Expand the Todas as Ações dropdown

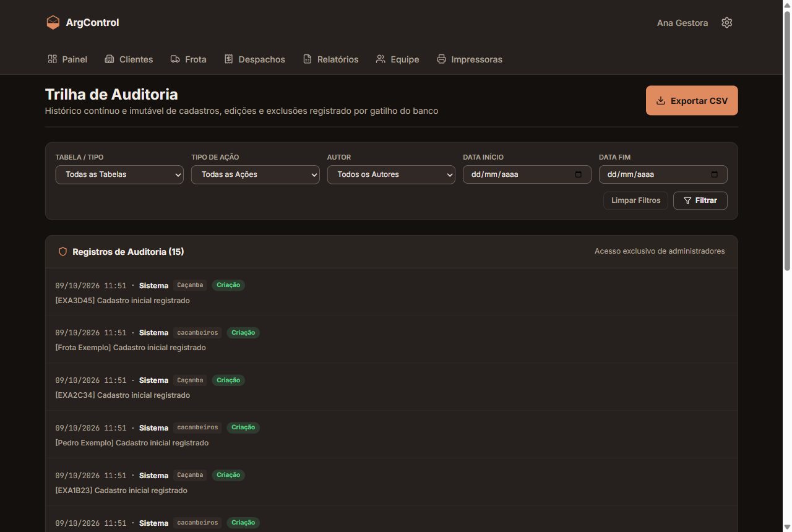[x=256, y=174]
